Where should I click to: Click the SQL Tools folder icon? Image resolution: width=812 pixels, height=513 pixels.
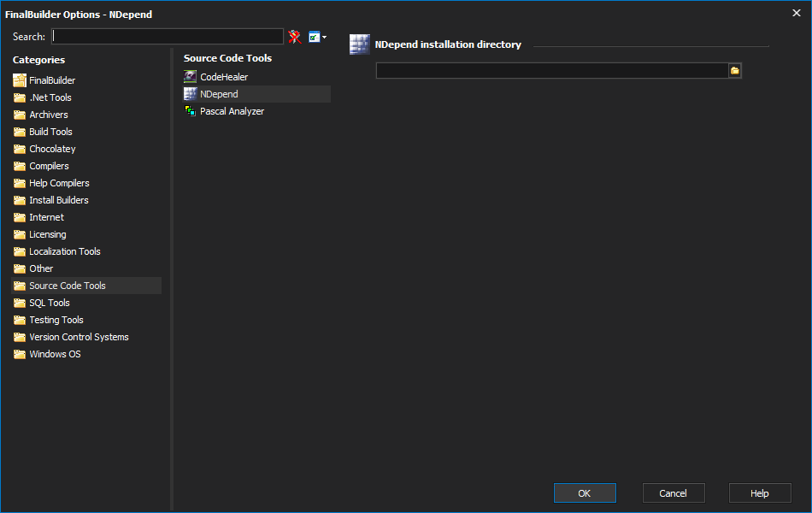point(20,303)
